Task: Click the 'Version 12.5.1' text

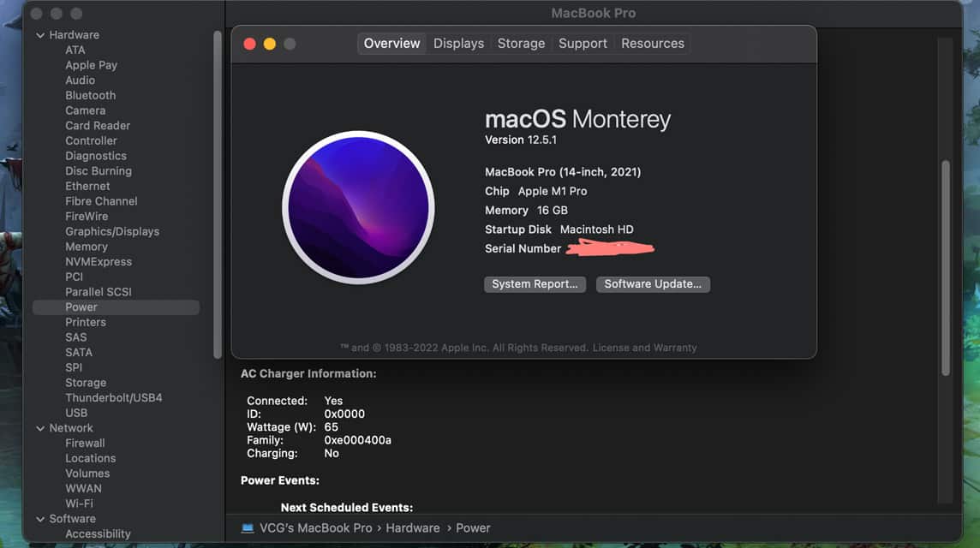Action: tap(521, 140)
